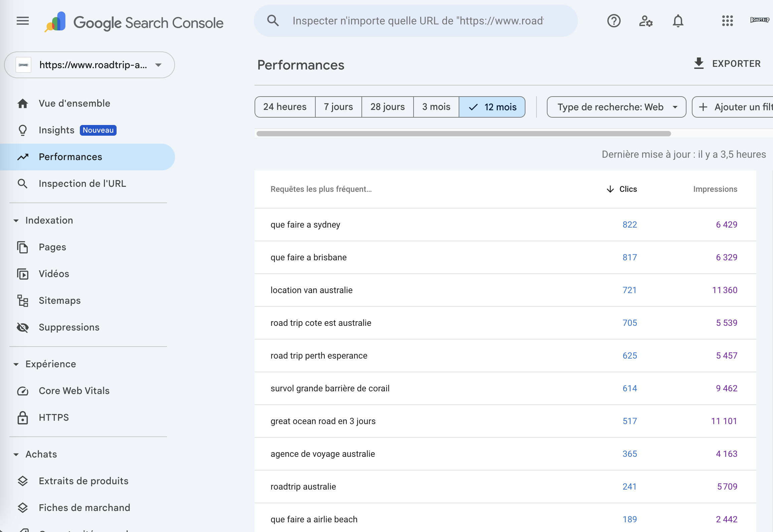Click Ajouter un filtre button
The width and height of the screenshot is (773, 532).
pos(733,107)
